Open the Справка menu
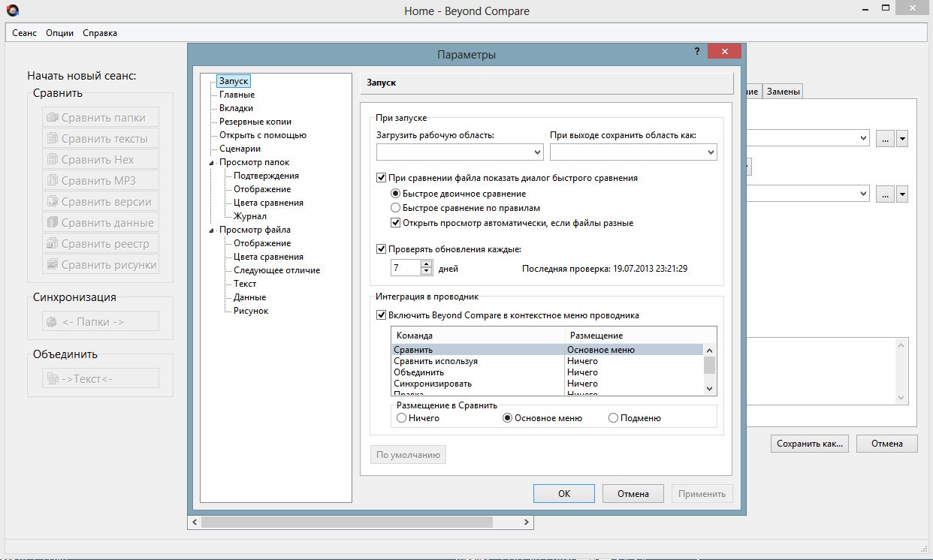The image size is (933, 560). (100, 33)
